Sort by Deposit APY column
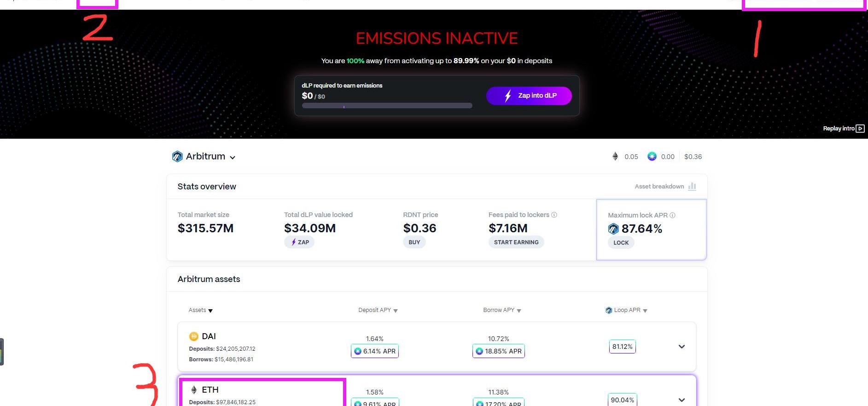Screen dimensions: 868x406 point(378,310)
